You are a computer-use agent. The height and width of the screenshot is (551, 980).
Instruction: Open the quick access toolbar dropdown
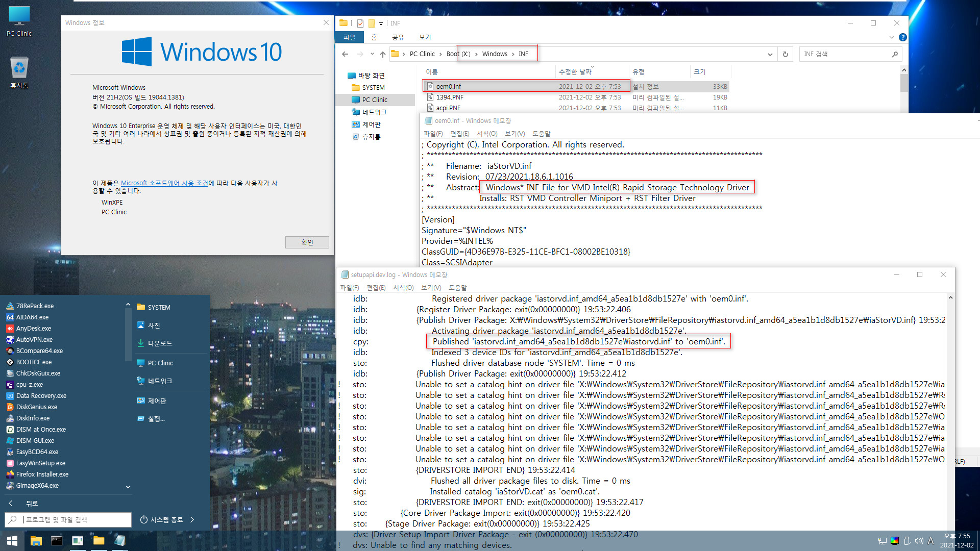[381, 23]
